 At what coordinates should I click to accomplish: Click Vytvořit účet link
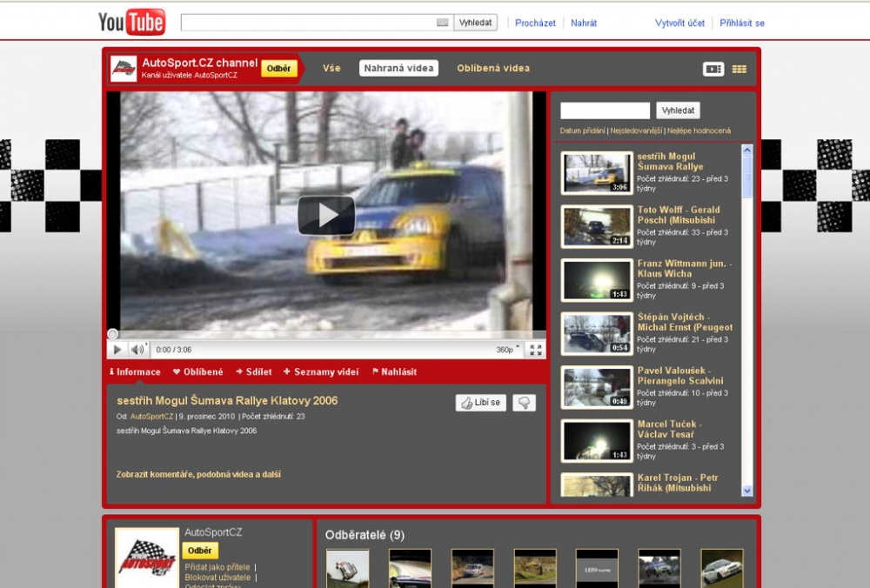(679, 23)
